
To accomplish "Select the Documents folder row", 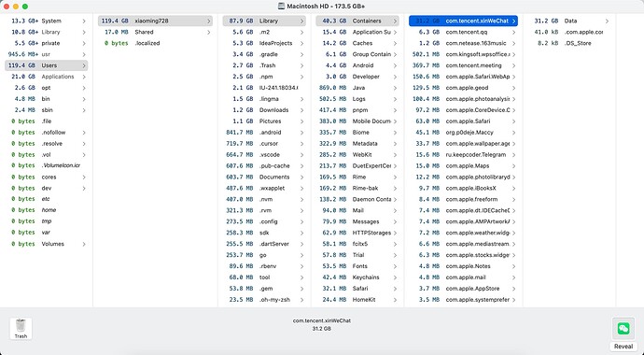I will pyautogui.click(x=264, y=177).
